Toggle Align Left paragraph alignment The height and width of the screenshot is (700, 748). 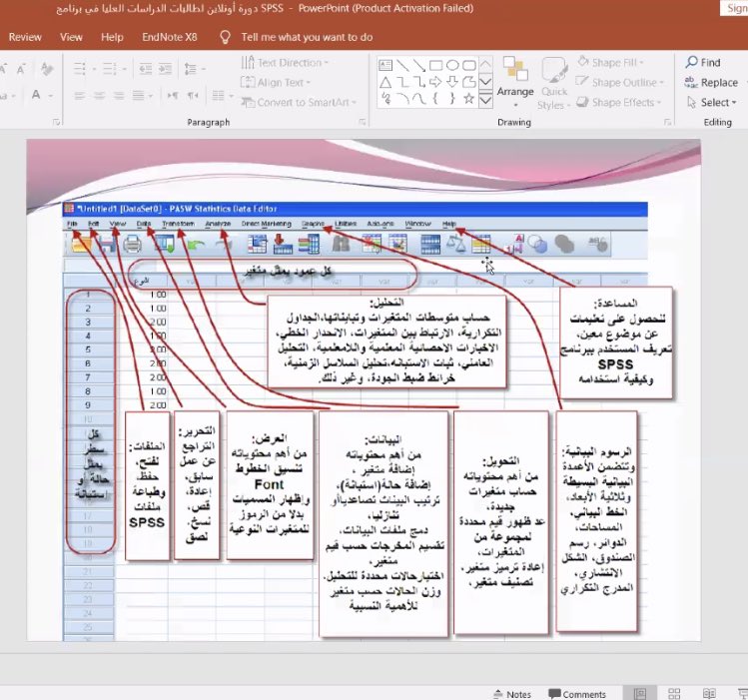[x=80, y=96]
